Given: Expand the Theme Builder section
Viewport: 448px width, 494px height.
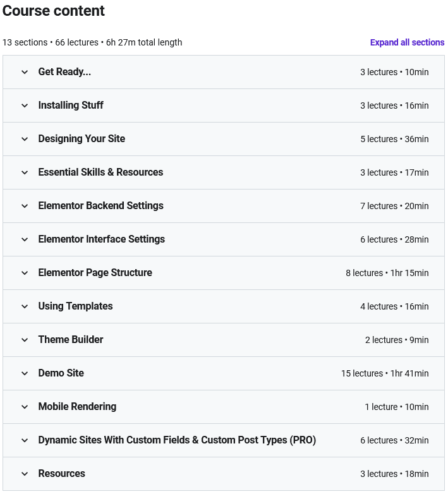Looking at the screenshot, I should 71,340.
